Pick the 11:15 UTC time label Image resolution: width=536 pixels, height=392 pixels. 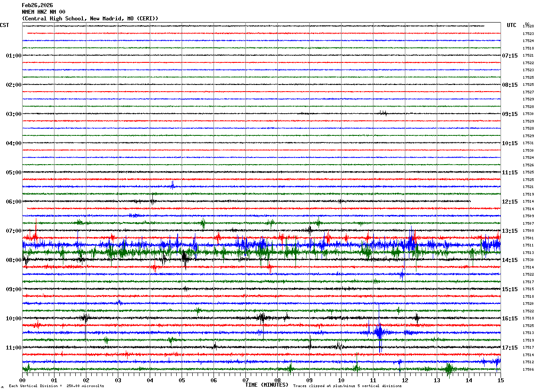(510, 173)
